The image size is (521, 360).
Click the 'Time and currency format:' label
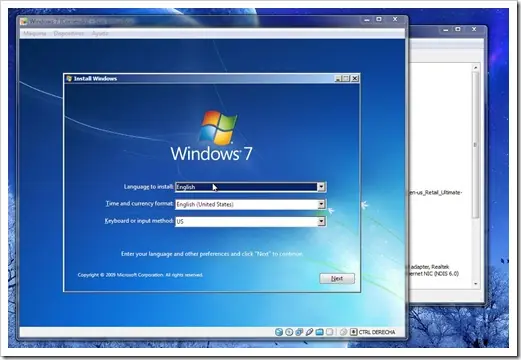(x=139, y=204)
